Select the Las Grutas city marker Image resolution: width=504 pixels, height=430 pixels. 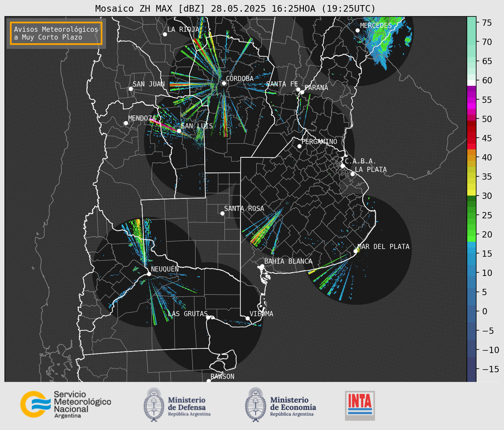pyautogui.click(x=208, y=317)
